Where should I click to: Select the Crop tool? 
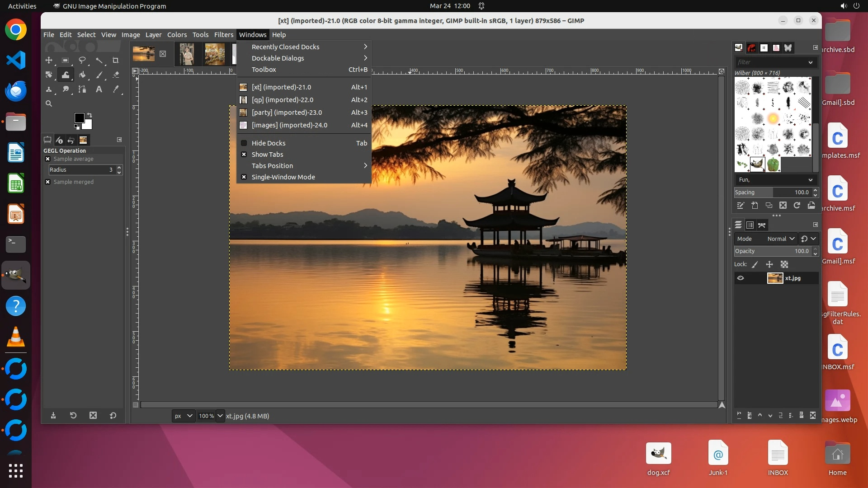pyautogui.click(x=115, y=60)
